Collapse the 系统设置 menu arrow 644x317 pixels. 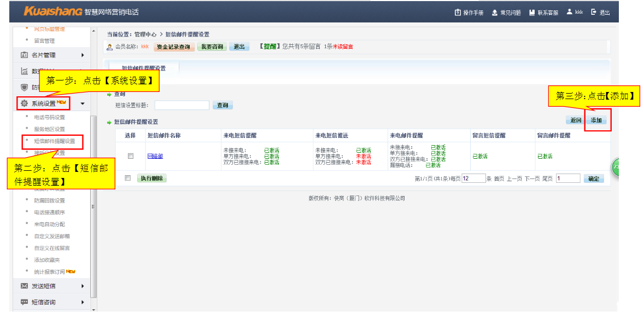82,103
